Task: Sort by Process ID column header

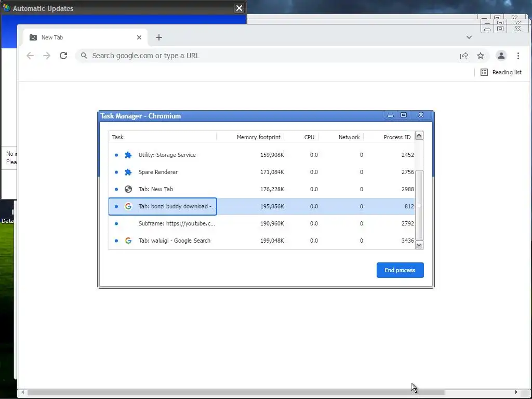Action: point(389,137)
